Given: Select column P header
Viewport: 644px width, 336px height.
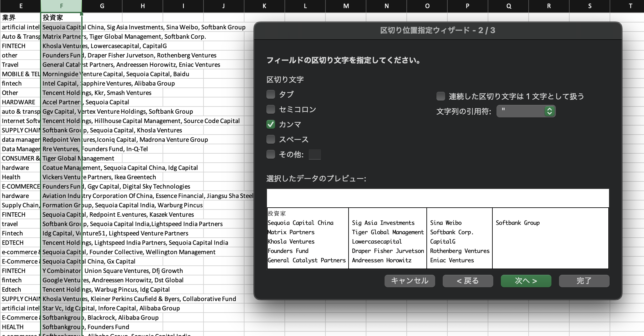Looking at the screenshot, I should [x=468, y=6].
